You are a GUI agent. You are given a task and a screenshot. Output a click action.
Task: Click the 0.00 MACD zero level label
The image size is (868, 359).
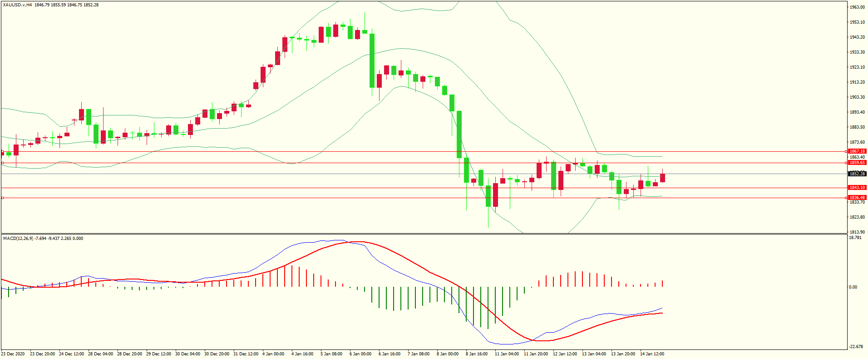coord(853,287)
